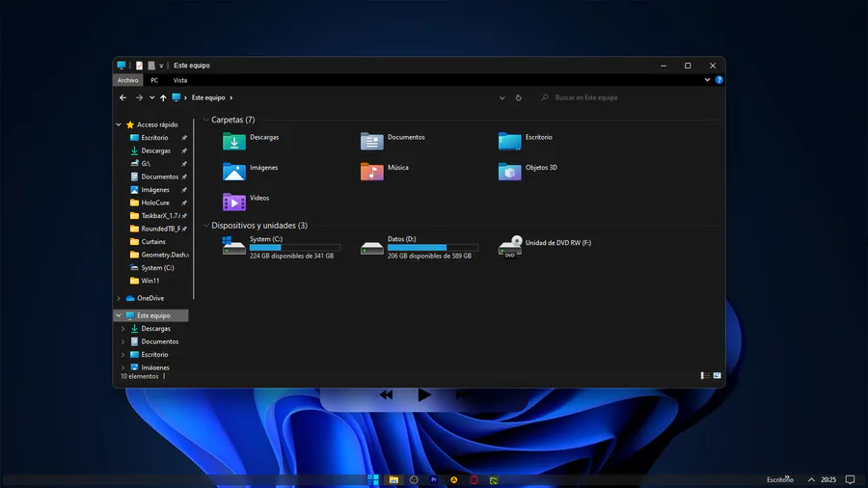Expand Descargas under Este equipo
This screenshot has height=488, width=868.
click(122, 329)
